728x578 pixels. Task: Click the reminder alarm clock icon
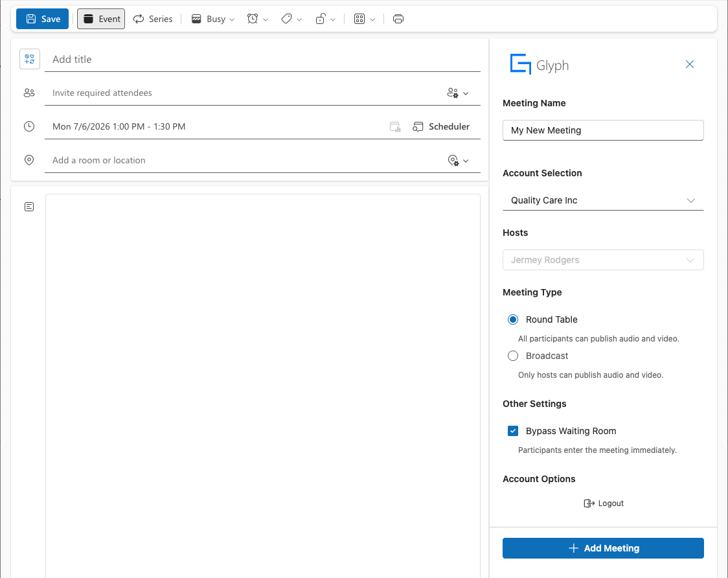pos(253,19)
